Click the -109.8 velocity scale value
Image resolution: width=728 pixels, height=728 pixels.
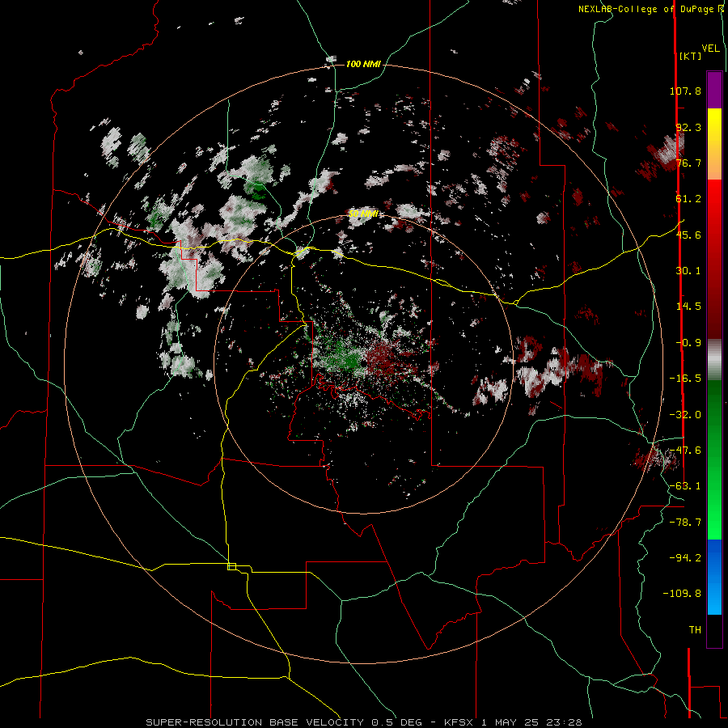coord(682,594)
